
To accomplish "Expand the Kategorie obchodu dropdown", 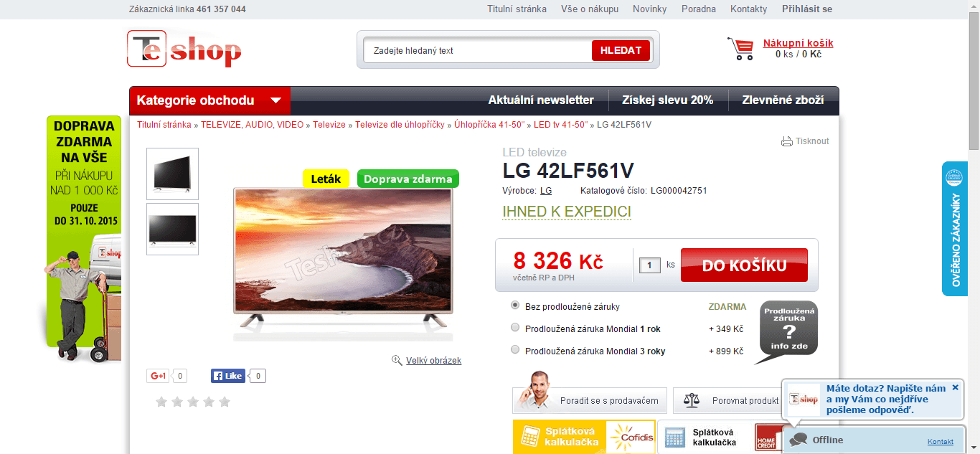I will click(210, 100).
